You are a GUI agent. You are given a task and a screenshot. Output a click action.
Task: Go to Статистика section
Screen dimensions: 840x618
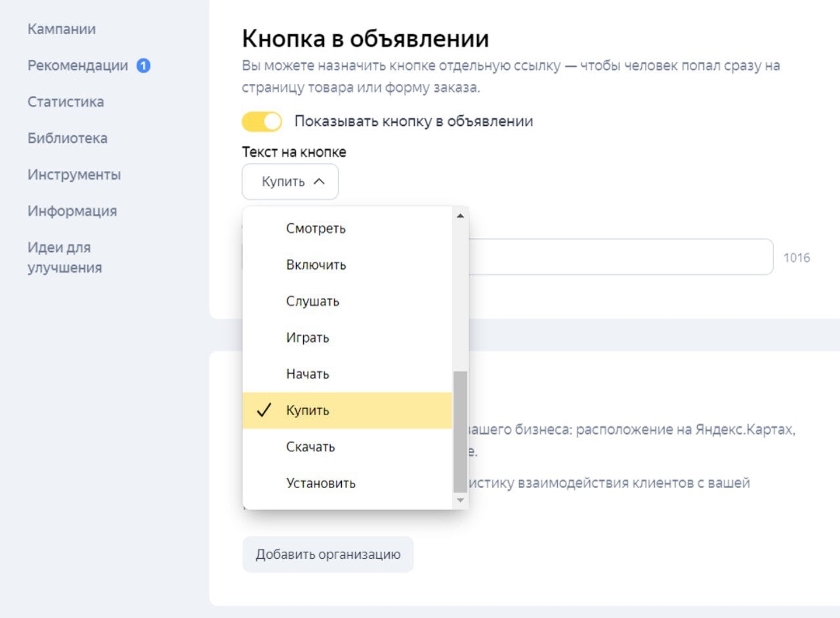(66, 102)
